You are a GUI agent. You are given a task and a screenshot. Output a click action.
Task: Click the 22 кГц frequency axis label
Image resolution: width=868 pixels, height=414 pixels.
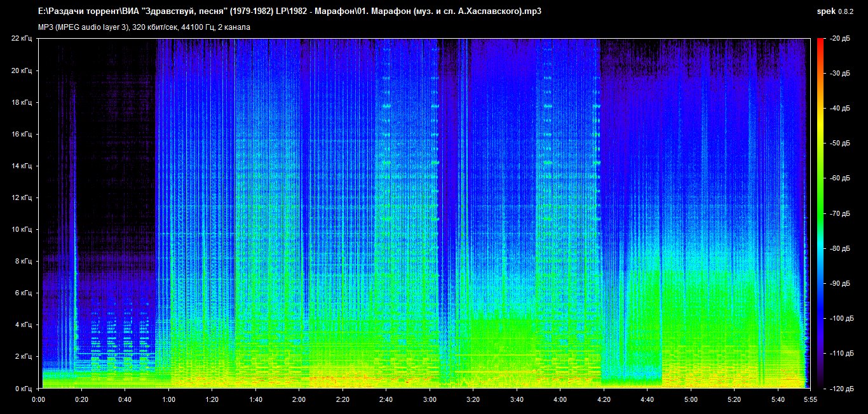pyautogui.click(x=21, y=39)
